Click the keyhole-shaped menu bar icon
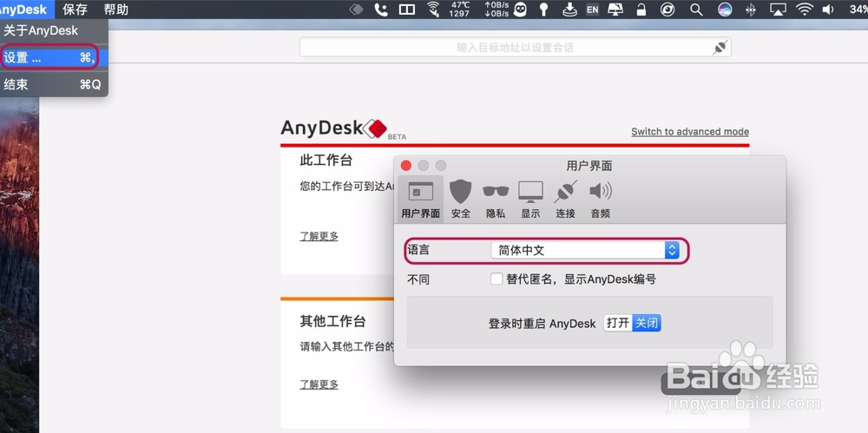 point(544,10)
